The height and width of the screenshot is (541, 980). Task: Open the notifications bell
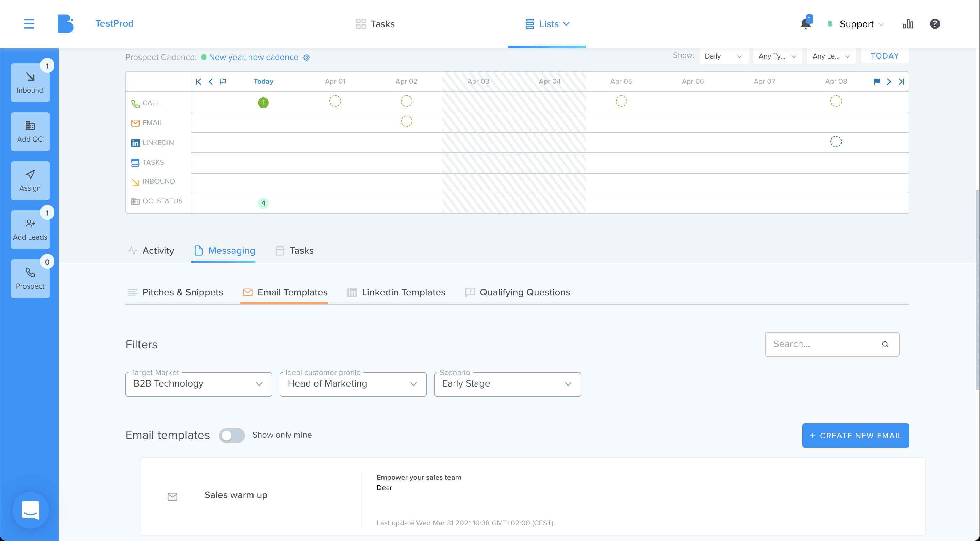click(805, 23)
